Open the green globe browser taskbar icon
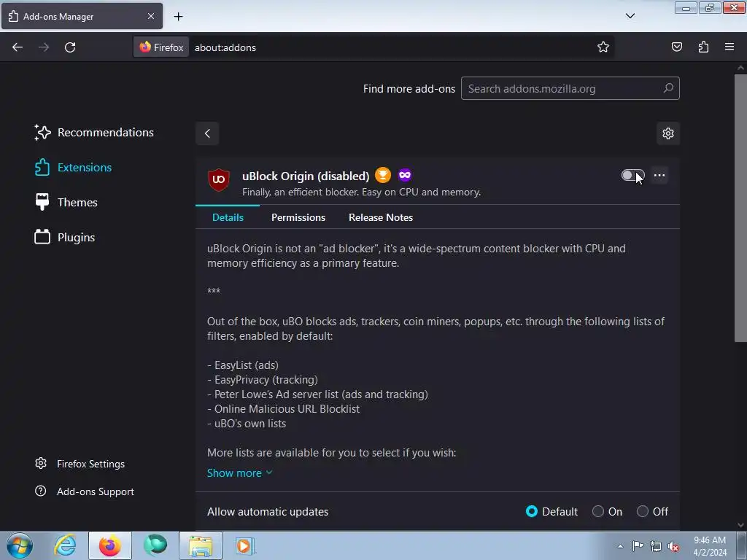 click(155, 545)
